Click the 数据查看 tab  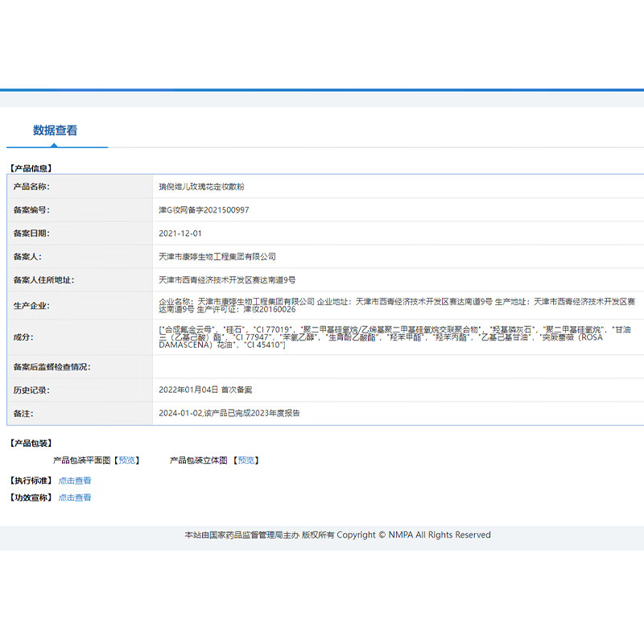coord(56,130)
